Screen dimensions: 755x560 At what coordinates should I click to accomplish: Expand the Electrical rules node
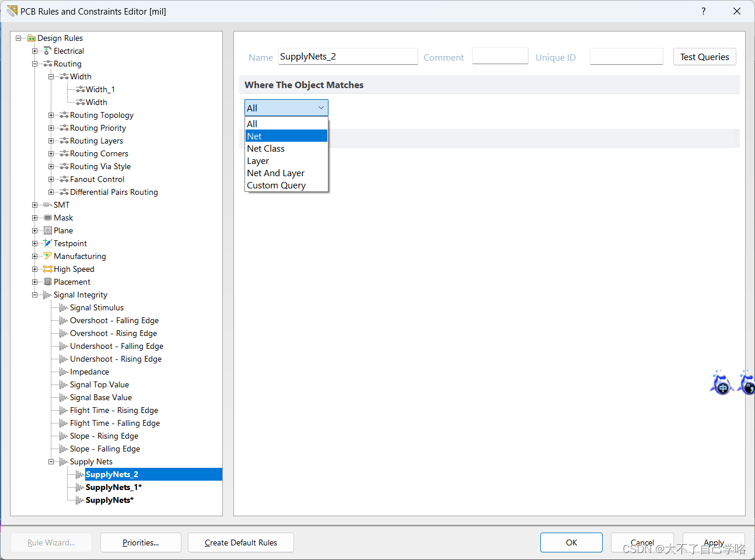coord(35,51)
